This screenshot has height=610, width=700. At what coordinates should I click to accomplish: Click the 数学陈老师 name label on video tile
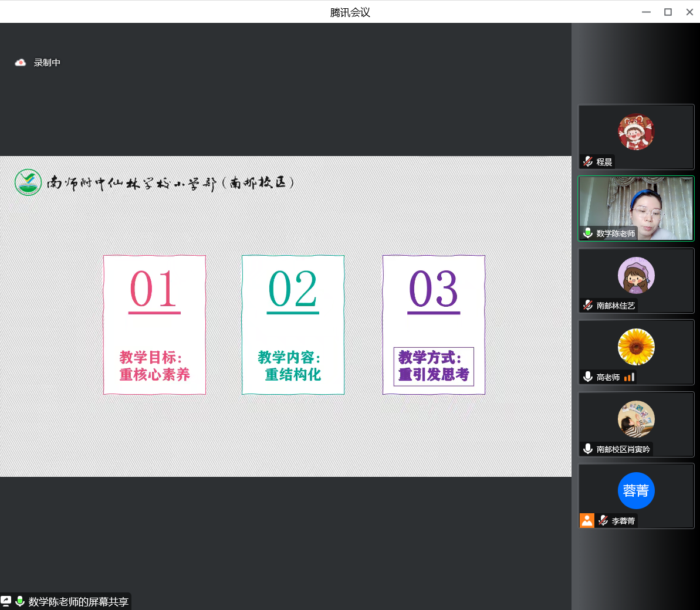coord(615,233)
